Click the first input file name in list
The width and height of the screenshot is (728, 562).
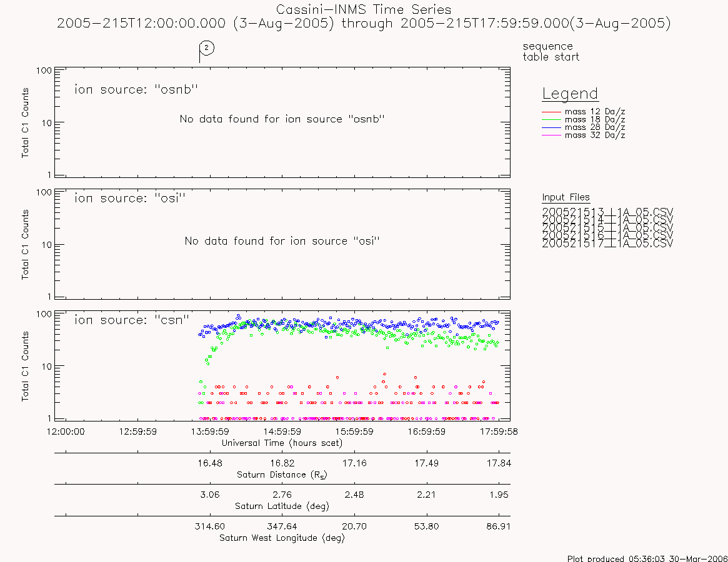point(607,212)
